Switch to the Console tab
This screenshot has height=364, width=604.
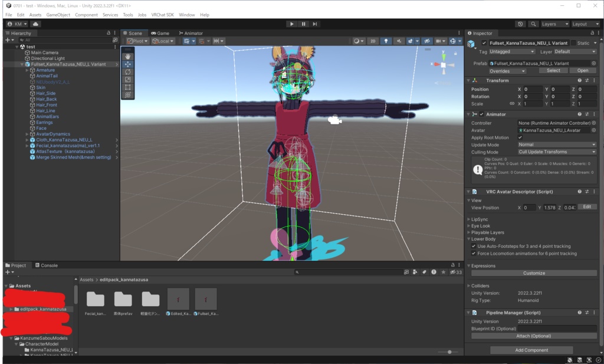tap(47, 265)
